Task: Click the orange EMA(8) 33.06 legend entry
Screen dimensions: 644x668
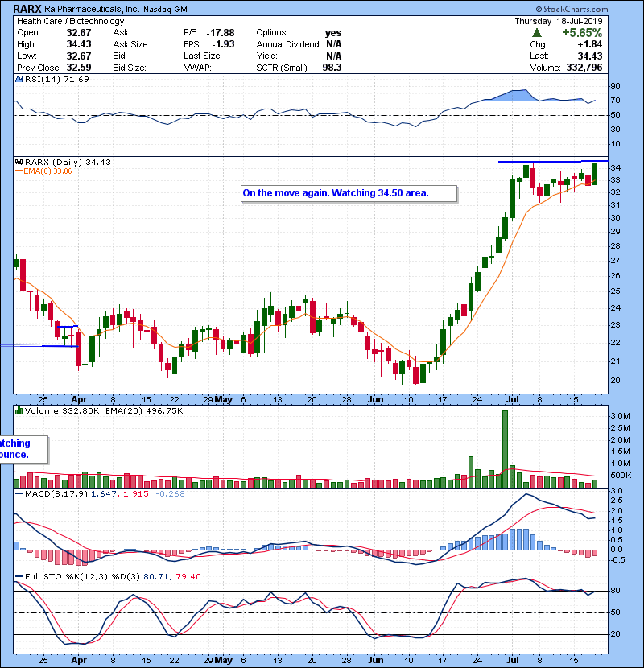Action: pos(43,171)
